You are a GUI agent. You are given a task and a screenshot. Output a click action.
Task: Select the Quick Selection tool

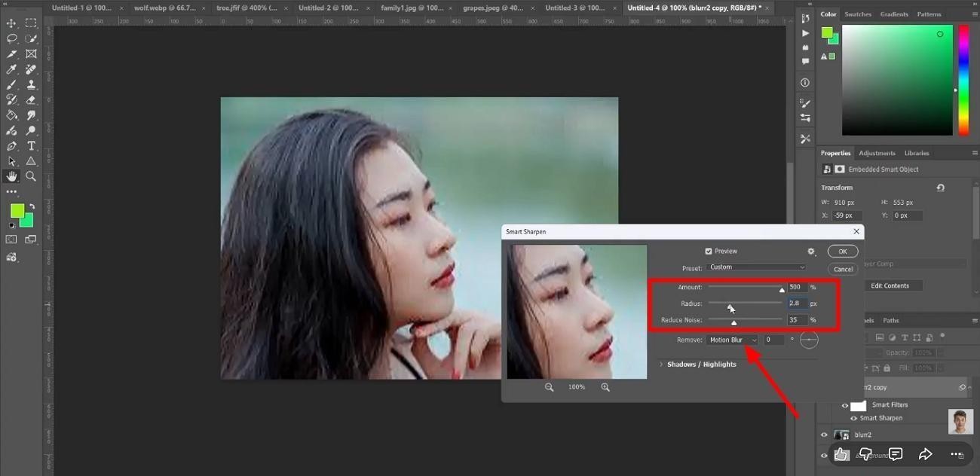(x=31, y=38)
